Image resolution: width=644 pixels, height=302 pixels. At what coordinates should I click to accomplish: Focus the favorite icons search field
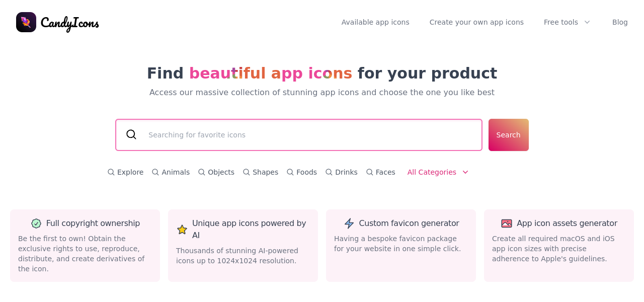(x=307, y=135)
